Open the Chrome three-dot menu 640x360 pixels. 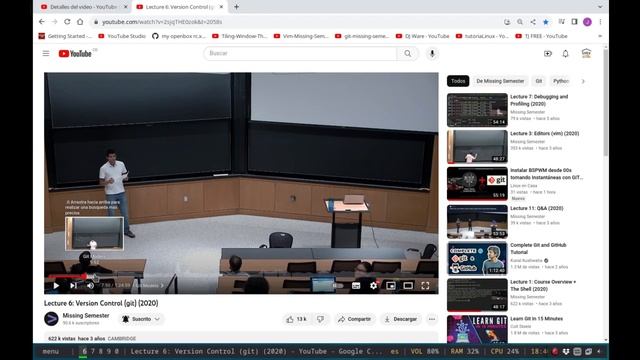pyautogui.click(x=600, y=22)
